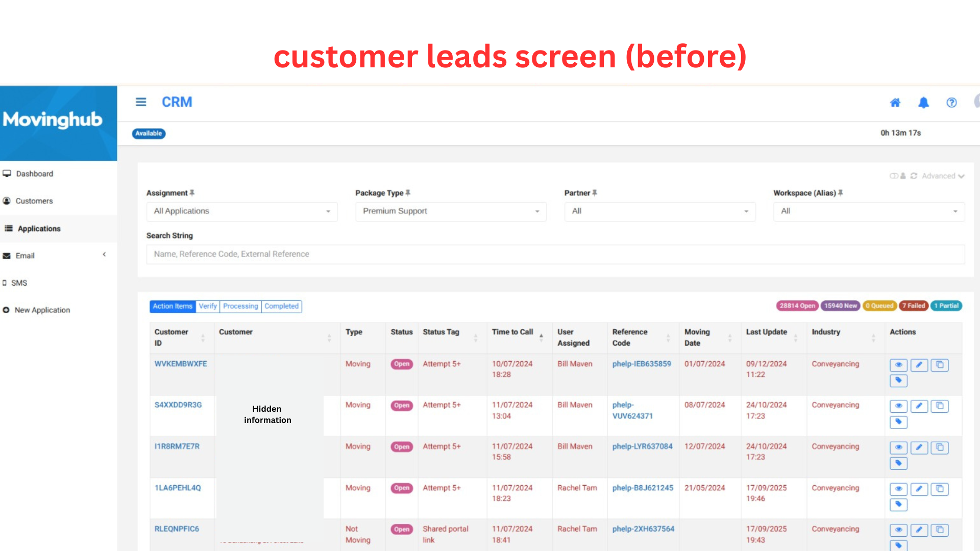Click the copy icon for S4XXDD9R3G row

[939, 406]
